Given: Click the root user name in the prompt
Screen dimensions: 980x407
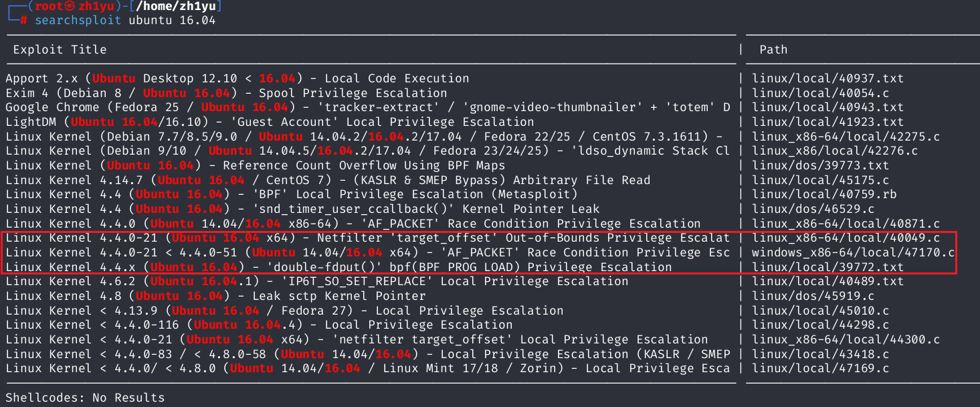Looking at the screenshot, I should click(50, 6).
